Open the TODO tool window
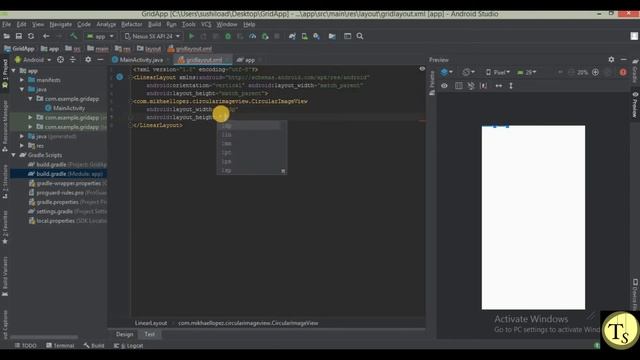The image size is (640, 360). point(26,346)
